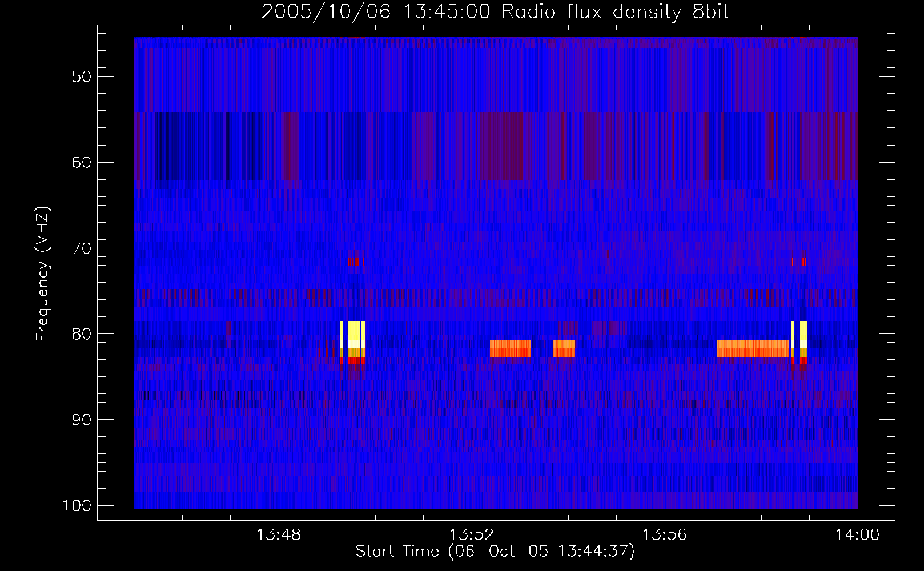Viewport: 924px width, 571px height.
Task: Click the long orange burst after 13:56
Action: tap(753, 349)
